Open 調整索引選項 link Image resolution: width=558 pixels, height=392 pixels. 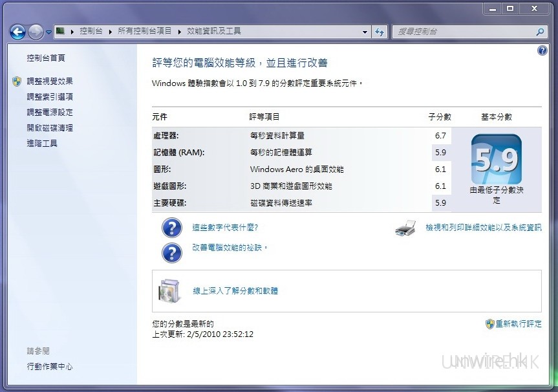point(50,97)
